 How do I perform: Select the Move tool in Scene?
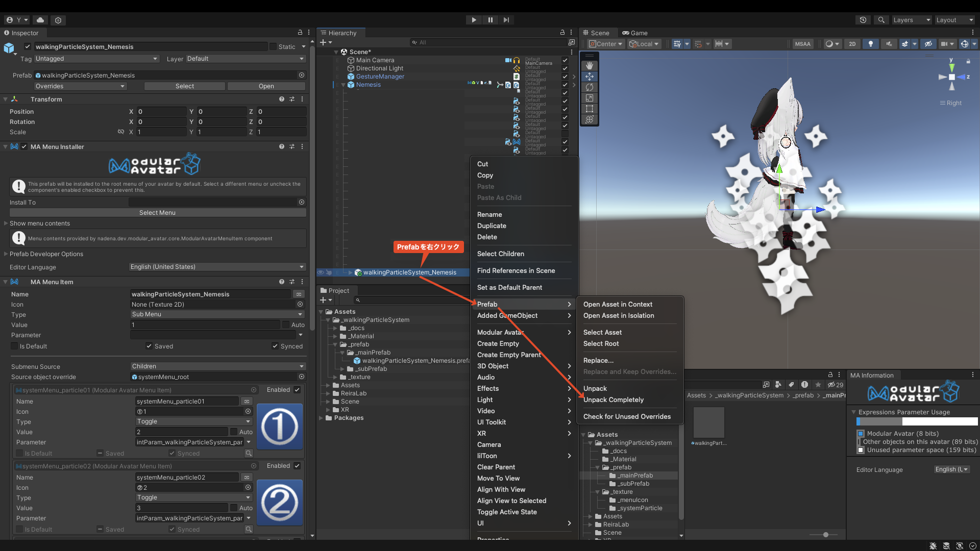point(590,77)
